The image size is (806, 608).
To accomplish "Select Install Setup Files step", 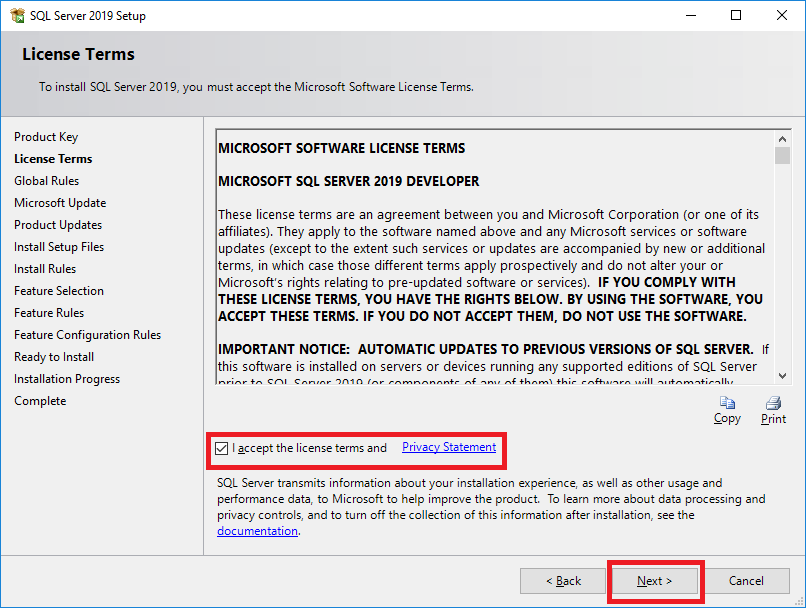I will tap(59, 247).
